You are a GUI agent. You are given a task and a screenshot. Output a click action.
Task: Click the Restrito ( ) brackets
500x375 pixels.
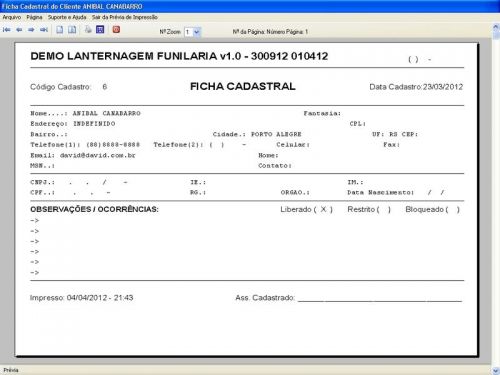click(x=383, y=209)
